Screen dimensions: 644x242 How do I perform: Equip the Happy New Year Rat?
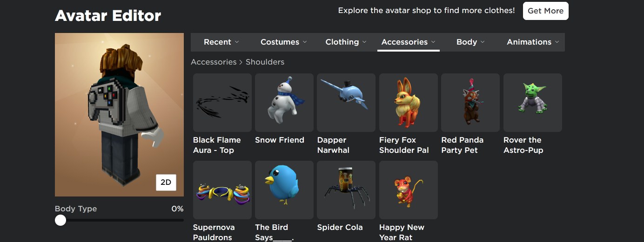pos(409,190)
